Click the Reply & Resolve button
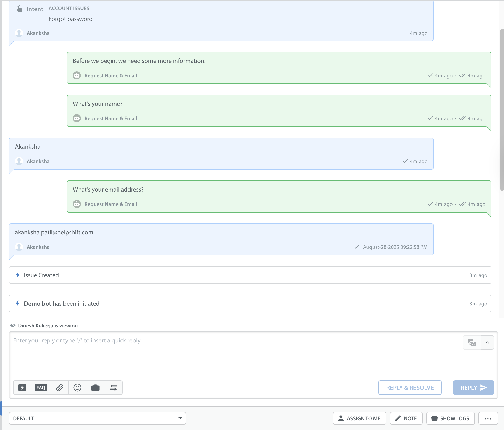 (410, 387)
